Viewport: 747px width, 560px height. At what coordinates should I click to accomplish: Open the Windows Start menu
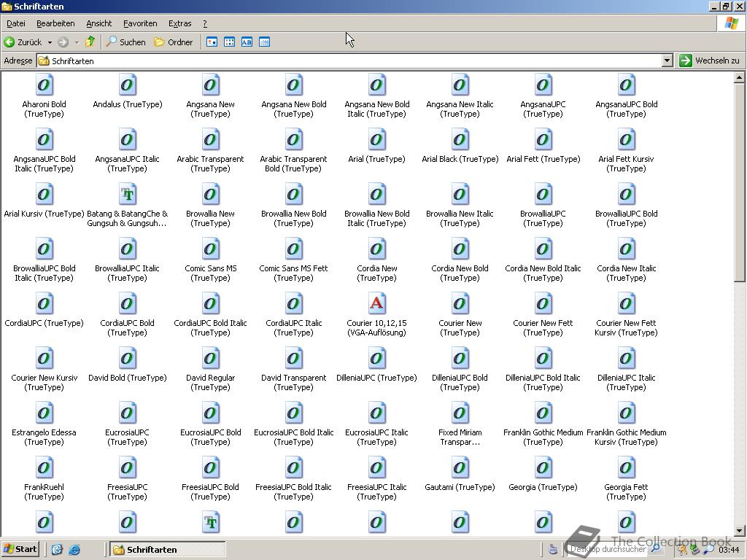20,549
